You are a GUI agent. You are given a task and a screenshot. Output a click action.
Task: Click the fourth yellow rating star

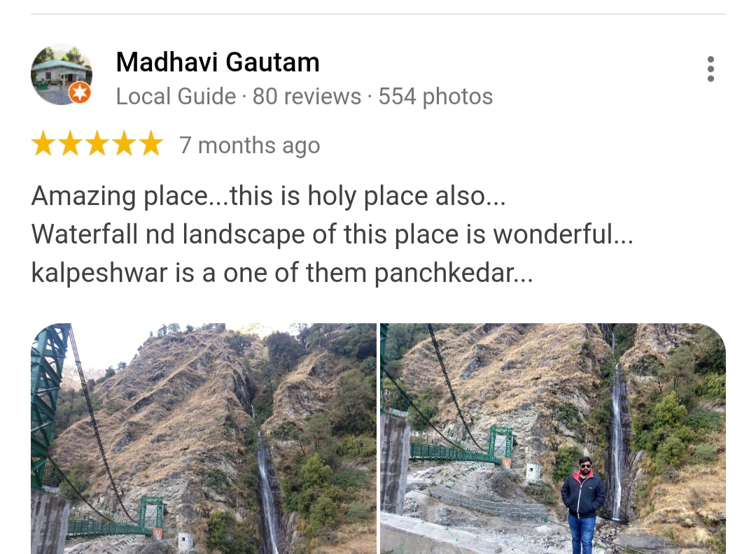[125, 143]
